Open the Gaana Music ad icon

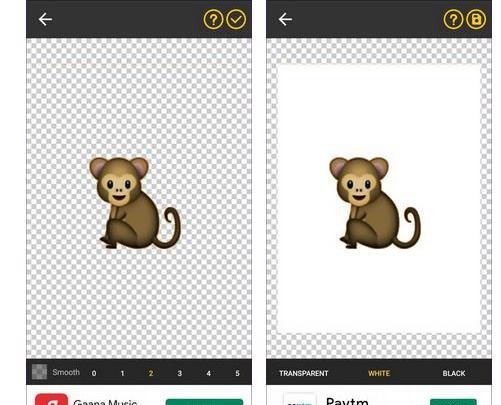pyautogui.click(x=51, y=399)
